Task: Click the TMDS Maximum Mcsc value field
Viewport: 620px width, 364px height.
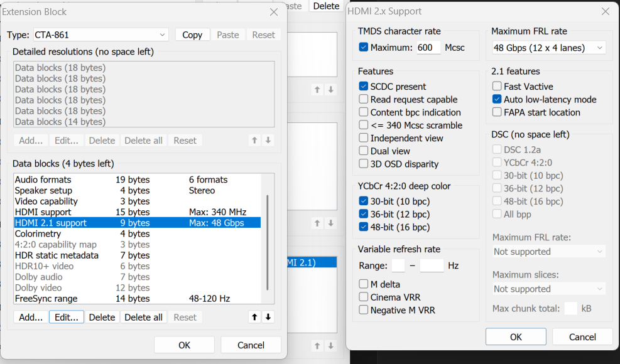Action: [428, 48]
